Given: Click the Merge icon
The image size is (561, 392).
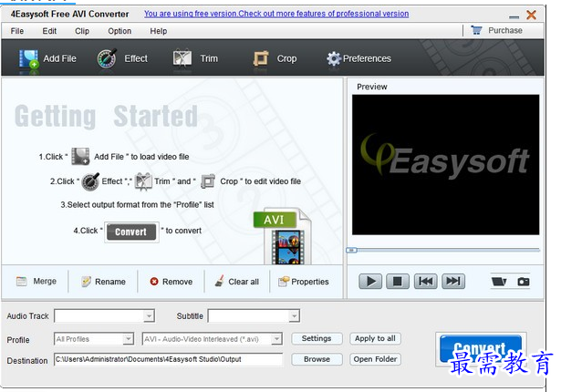Looking at the screenshot, I should point(22,282).
